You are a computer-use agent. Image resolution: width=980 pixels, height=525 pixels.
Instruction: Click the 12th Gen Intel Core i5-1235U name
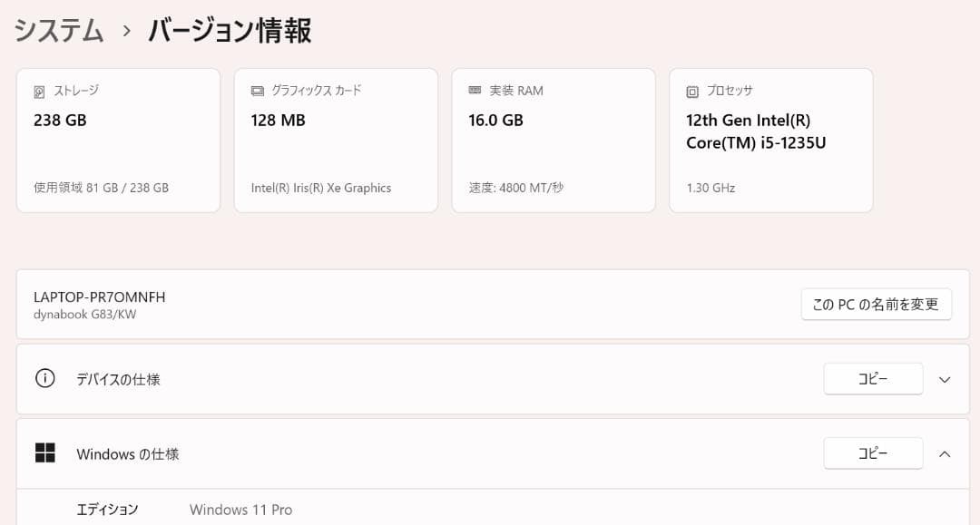[756, 131]
